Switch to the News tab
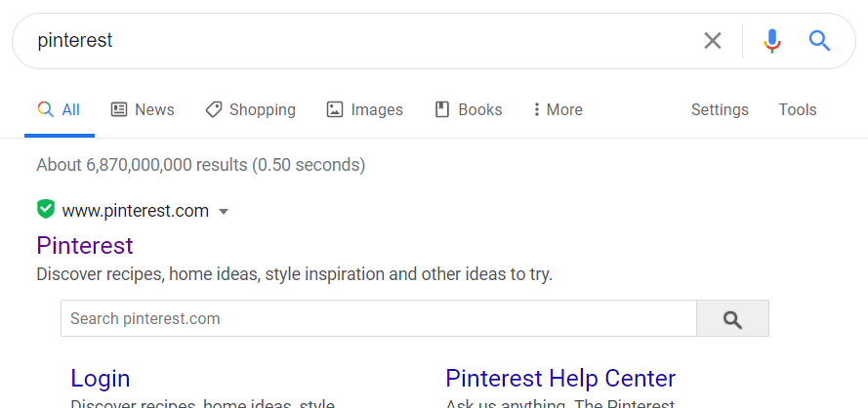868x408 pixels. (143, 109)
